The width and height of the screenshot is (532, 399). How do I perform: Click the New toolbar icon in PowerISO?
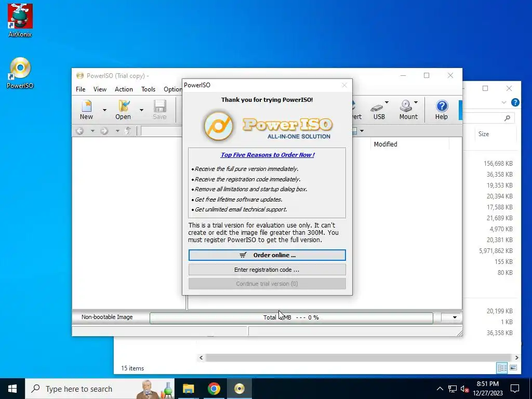[87, 109]
